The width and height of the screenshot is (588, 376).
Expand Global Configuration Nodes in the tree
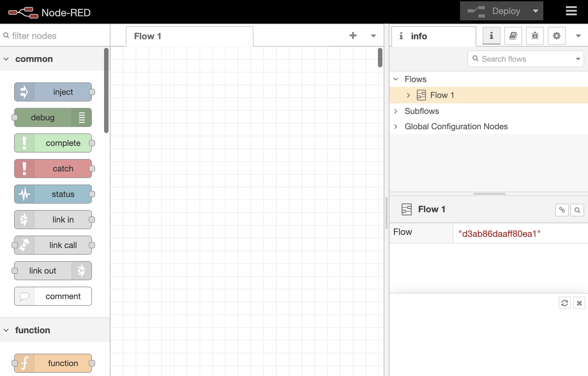point(396,126)
